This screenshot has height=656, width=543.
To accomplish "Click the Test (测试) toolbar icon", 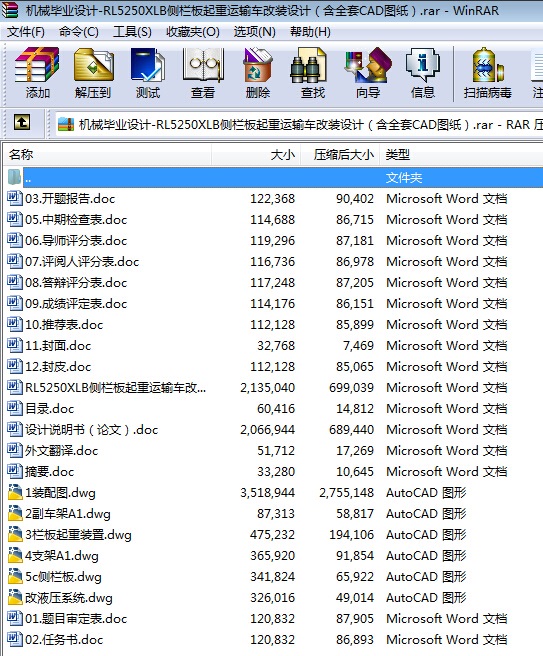I will coord(148,65).
